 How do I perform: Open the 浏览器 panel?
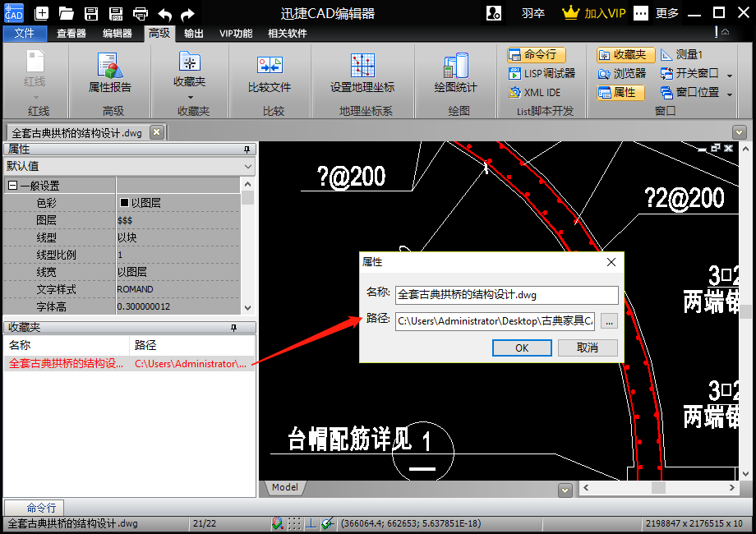622,73
